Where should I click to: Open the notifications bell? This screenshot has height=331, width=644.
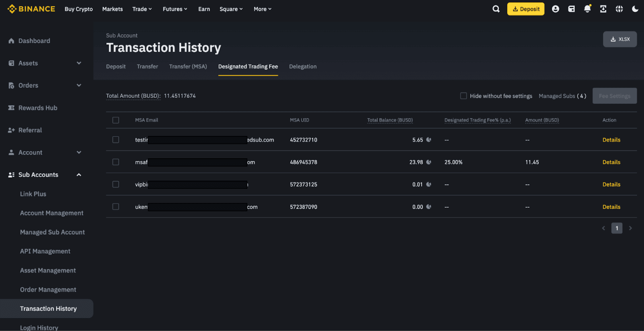coord(587,9)
